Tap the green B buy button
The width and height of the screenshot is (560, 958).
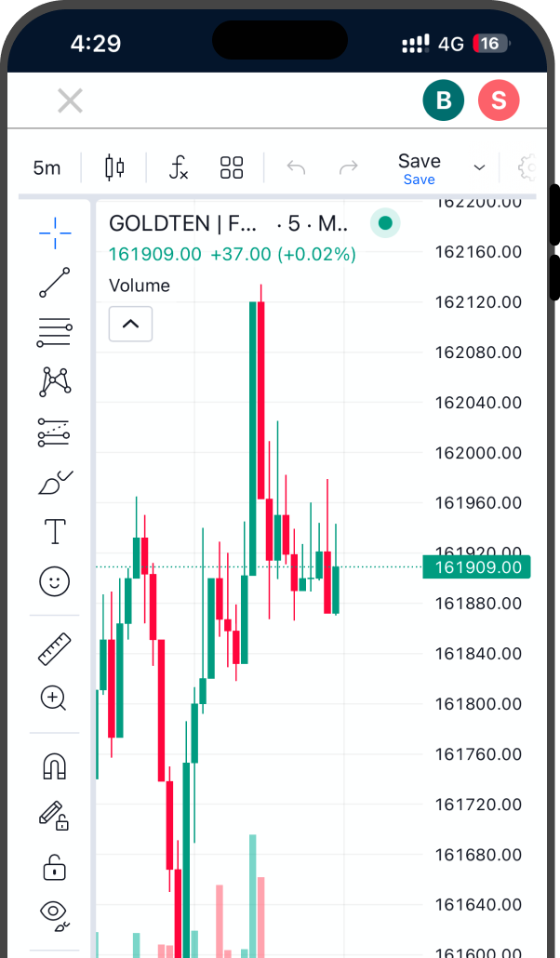coord(443,100)
